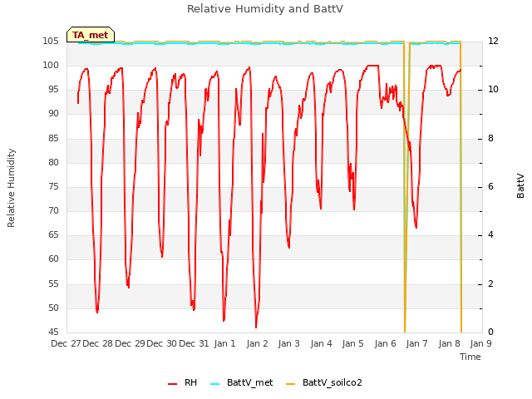Select the 'Dec 28' x-axis tick
The image size is (532, 399).
click(98, 343)
